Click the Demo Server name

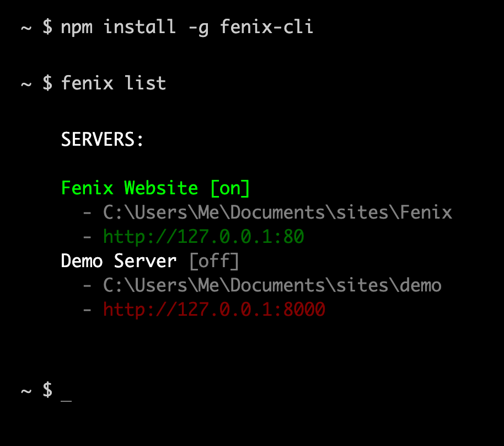click(119, 261)
